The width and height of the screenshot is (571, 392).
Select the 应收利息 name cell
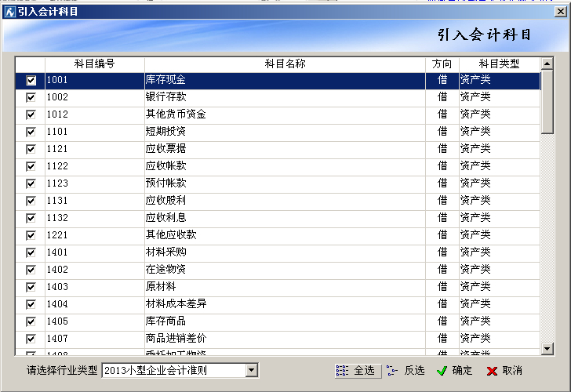pos(285,219)
